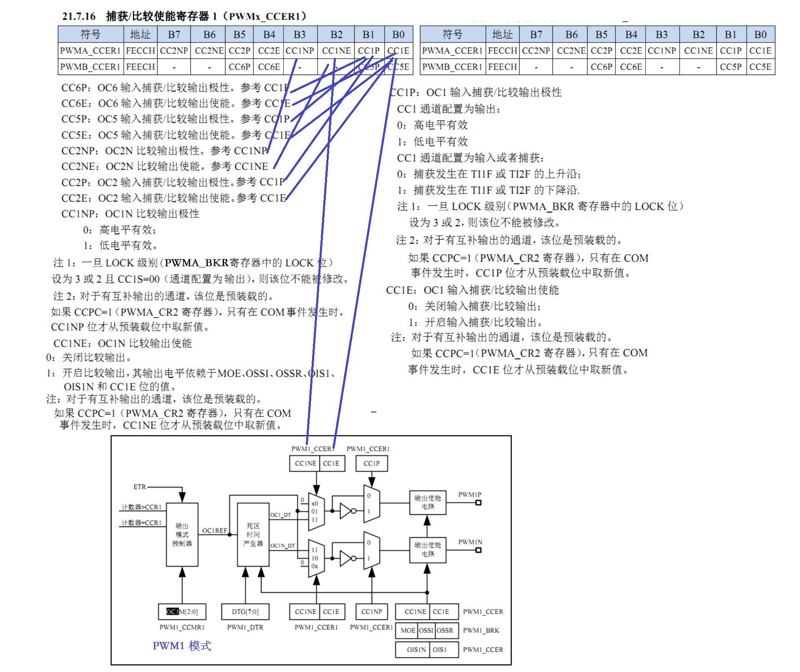Image resolution: width=800 pixels, height=672 pixels.
Task: Click the OSSI cell in the PWM1_BRK row
Action: point(426,630)
